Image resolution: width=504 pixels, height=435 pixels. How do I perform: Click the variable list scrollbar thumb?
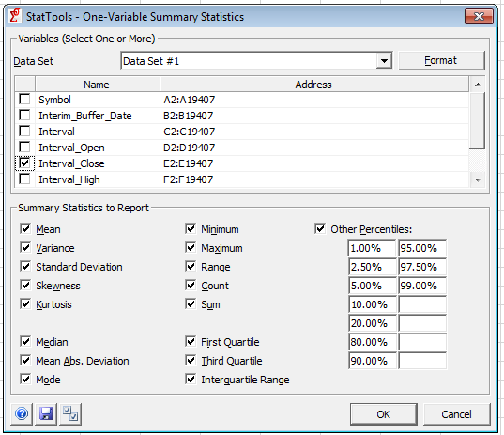coord(477,120)
